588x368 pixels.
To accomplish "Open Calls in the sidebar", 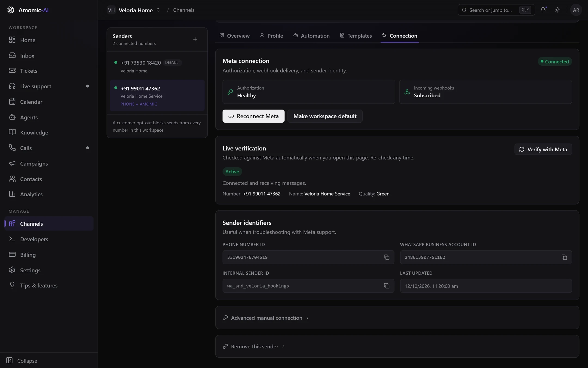I will pyautogui.click(x=49, y=148).
